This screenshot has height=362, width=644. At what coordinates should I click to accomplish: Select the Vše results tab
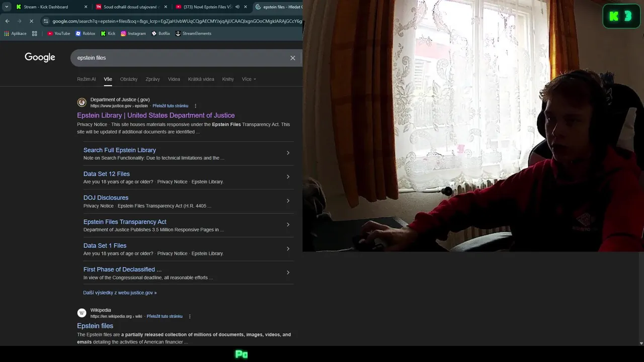coord(108,79)
